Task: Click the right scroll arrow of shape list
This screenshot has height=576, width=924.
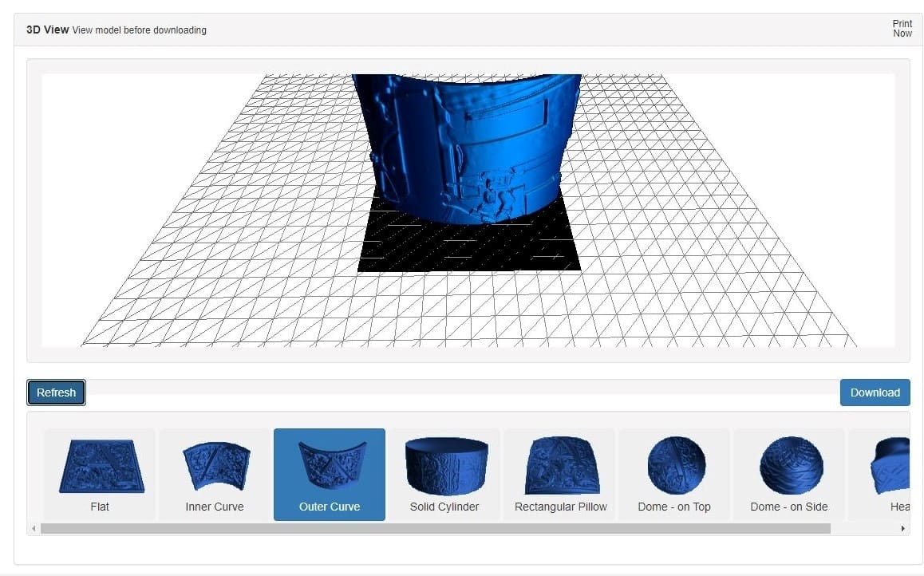Action: (902, 528)
